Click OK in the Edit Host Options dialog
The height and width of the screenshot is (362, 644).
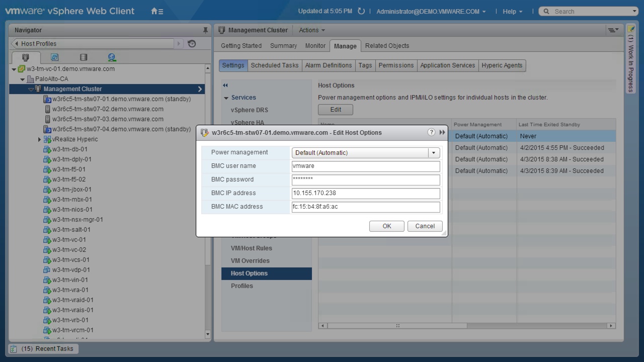pos(386,226)
